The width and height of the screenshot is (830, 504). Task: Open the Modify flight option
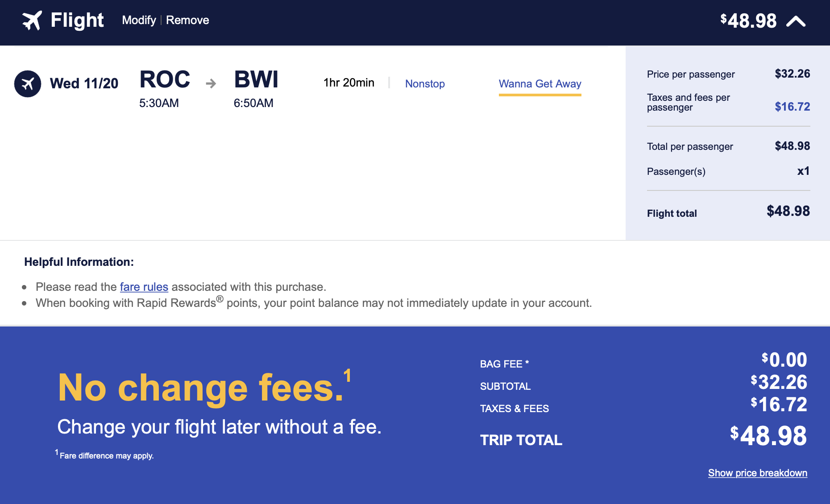(x=139, y=21)
